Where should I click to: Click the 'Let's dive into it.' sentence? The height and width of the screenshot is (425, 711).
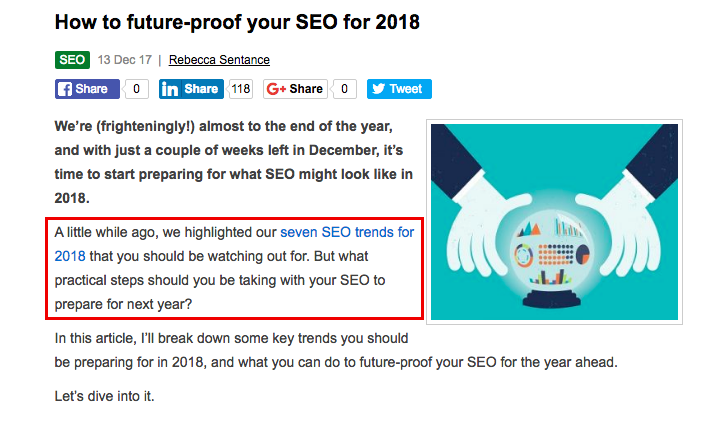point(104,397)
